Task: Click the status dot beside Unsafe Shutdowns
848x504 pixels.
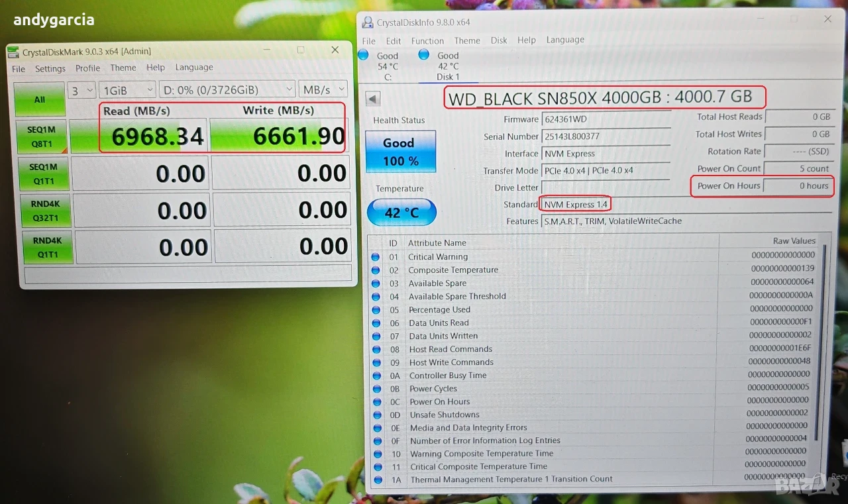Action: pyautogui.click(x=377, y=415)
